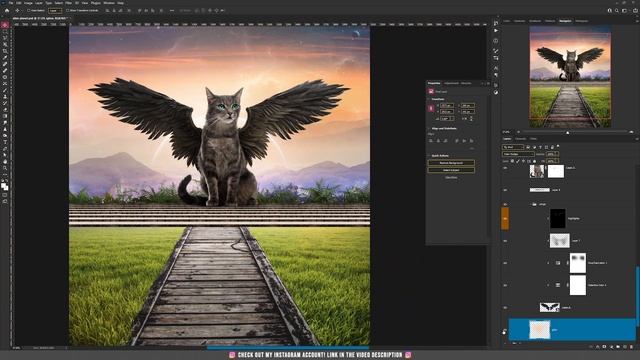Toggle layer filtering on/off switch
The height and width of the screenshot is (360, 640).
558,146
